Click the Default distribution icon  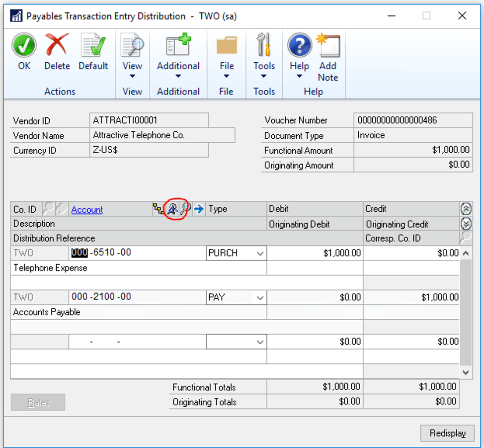point(93,46)
